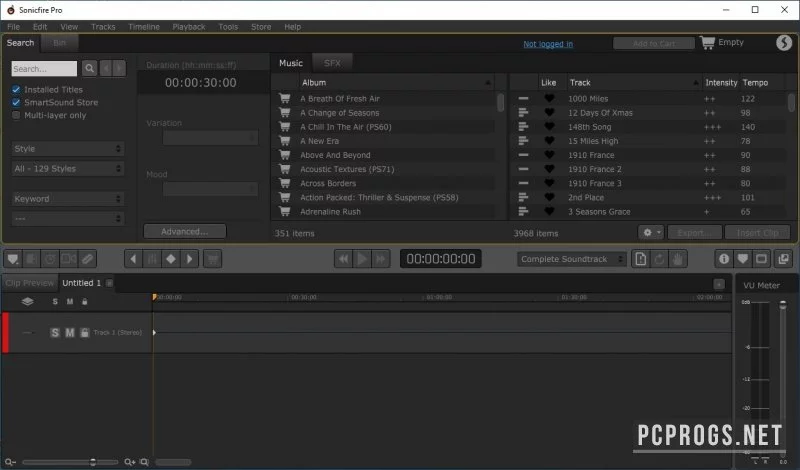Open the Tracks menu
This screenshot has height=470, width=800.
103,27
